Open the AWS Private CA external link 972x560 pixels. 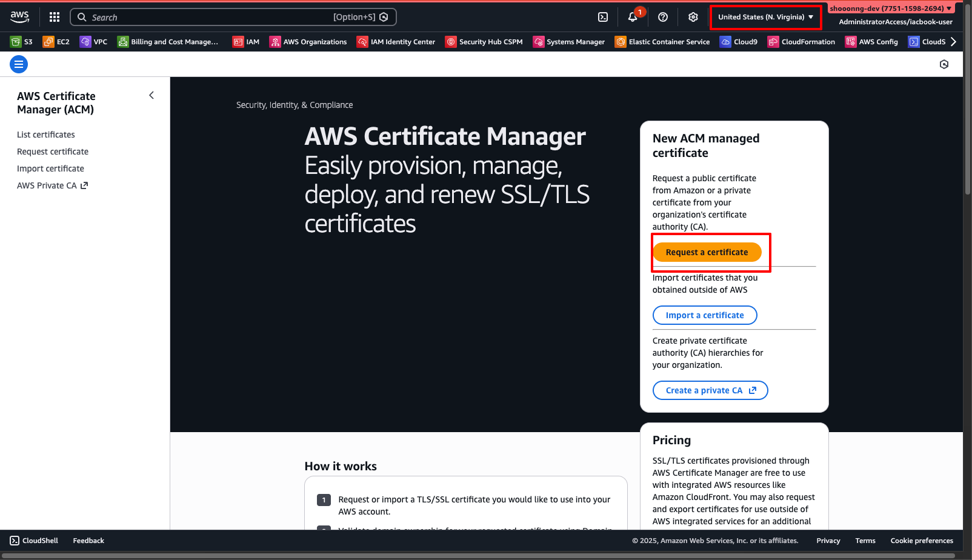[53, 185]
